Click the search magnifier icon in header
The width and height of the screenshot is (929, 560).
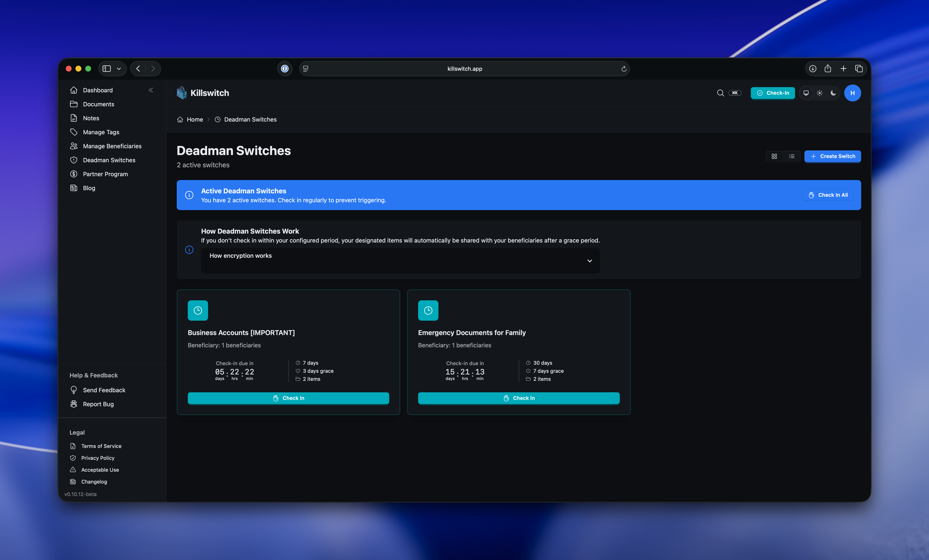click(x=720, y=93)
